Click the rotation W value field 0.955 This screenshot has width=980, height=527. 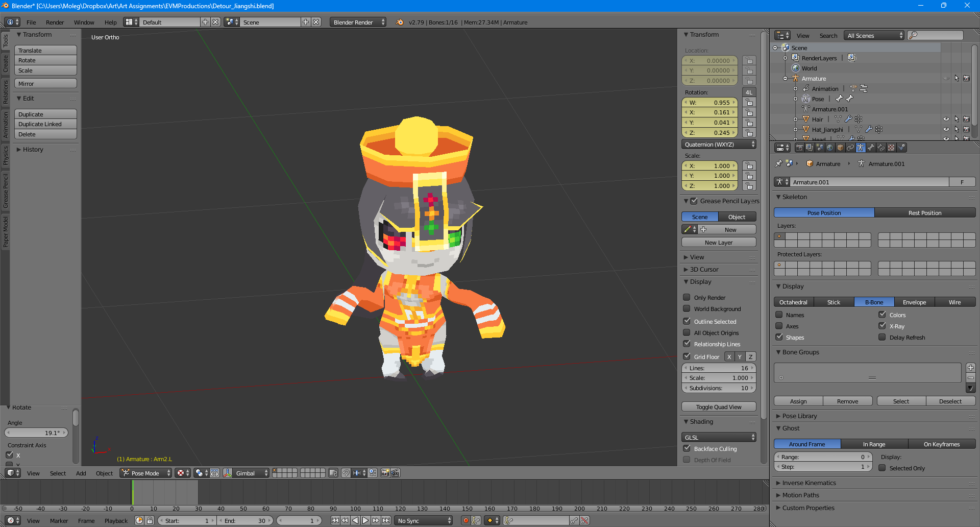pos(709,102)
